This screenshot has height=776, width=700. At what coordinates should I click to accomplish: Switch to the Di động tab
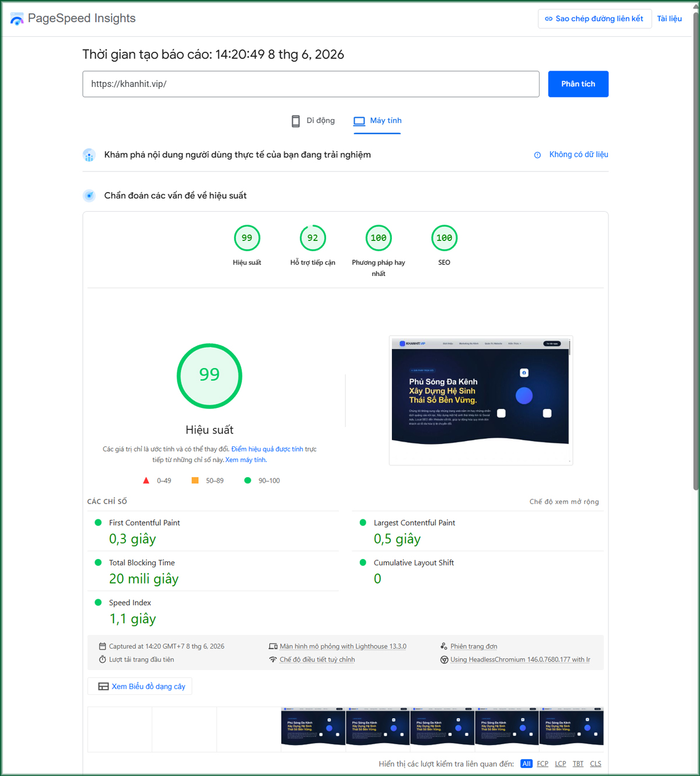click(313, 121)
